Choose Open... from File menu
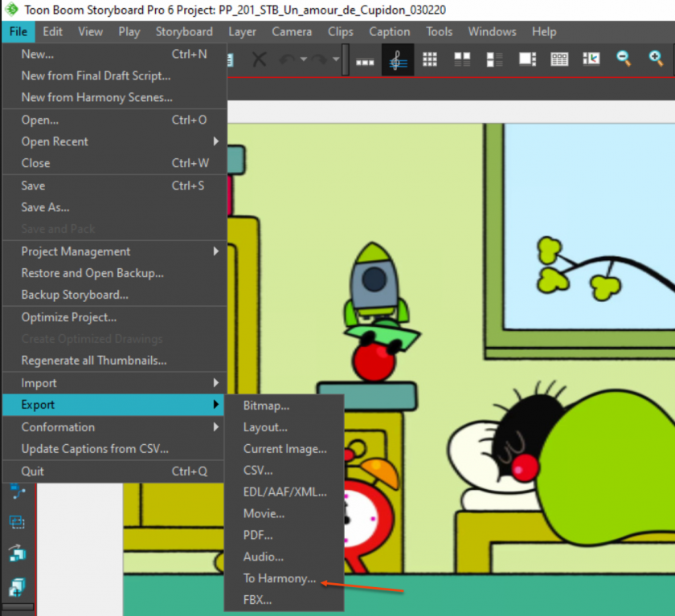This screenshot has width=675, height=616. click(114, 120)
